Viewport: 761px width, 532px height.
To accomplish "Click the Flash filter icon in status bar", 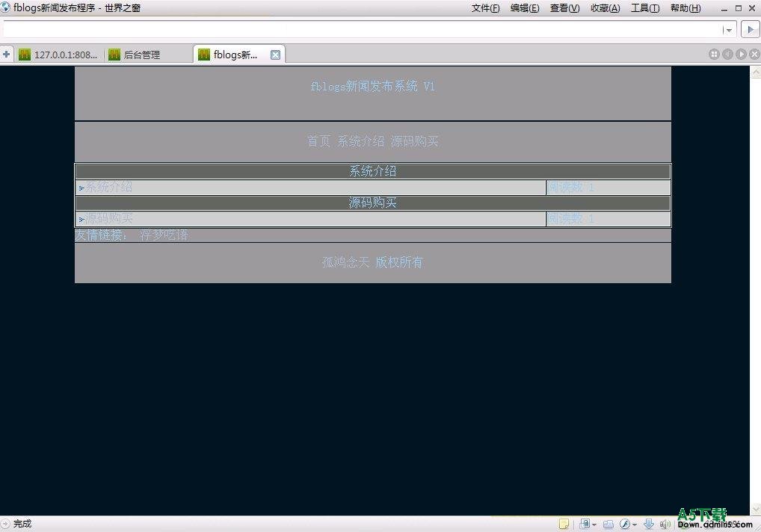I will [x=625, y=524].
